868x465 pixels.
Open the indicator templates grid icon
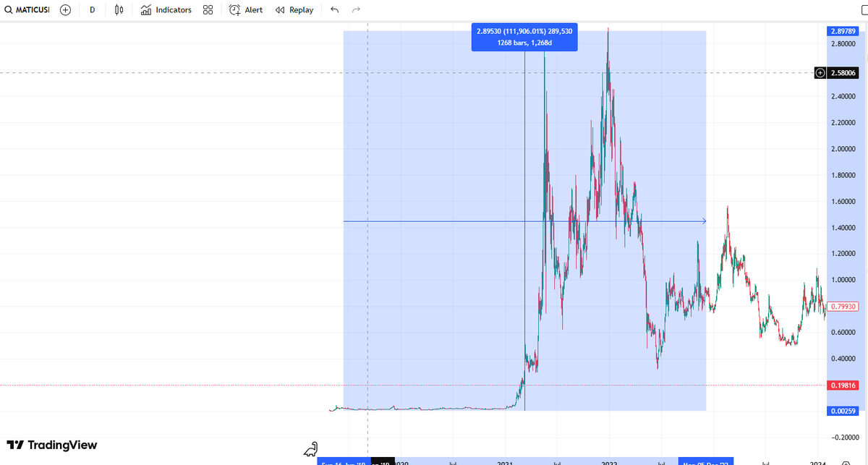click(208, 10)
